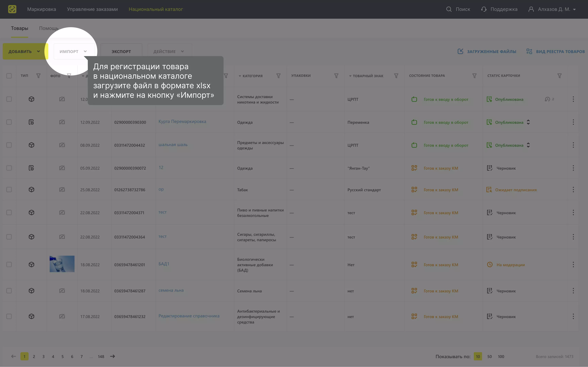
Task: Click the uploaded files icon
Action: [x=460, y=51]
